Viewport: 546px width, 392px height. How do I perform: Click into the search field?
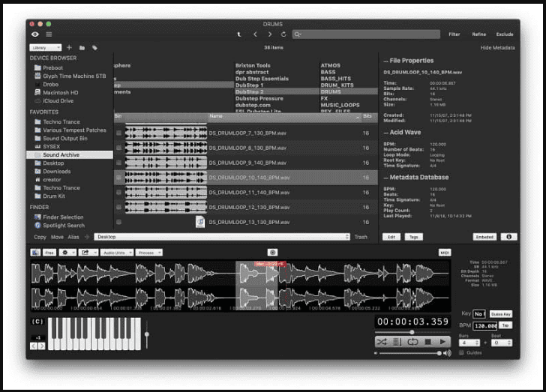click(x=366, y=34)
